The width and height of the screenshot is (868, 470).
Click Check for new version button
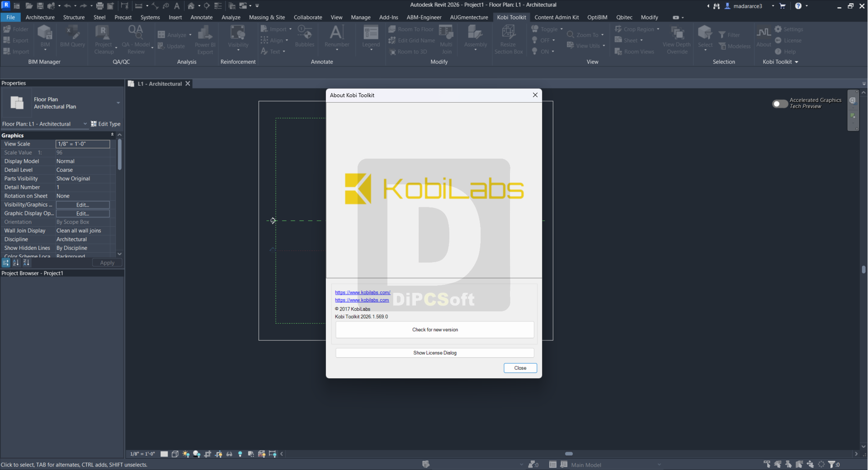435,329
